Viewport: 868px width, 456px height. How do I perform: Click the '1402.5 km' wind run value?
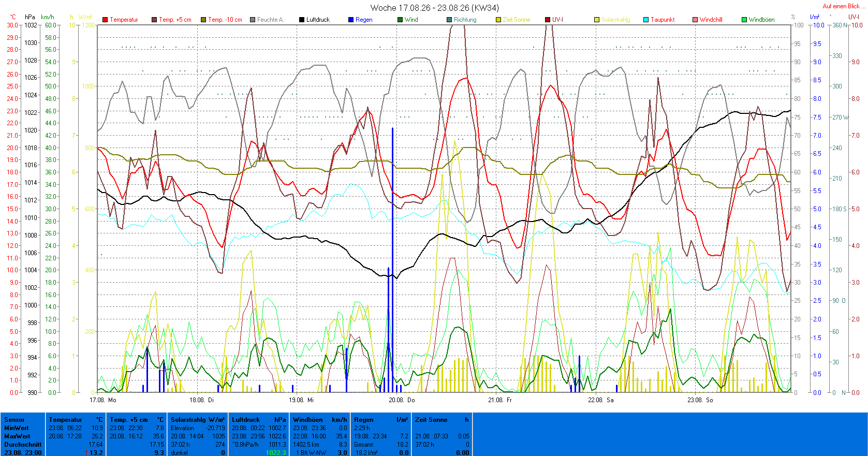306,445
